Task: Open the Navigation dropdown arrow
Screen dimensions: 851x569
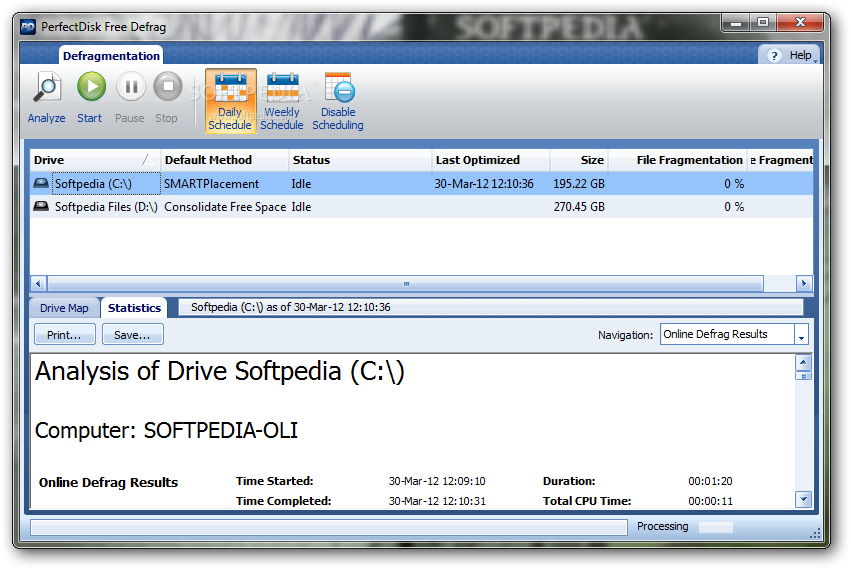Action: point(801,334)
